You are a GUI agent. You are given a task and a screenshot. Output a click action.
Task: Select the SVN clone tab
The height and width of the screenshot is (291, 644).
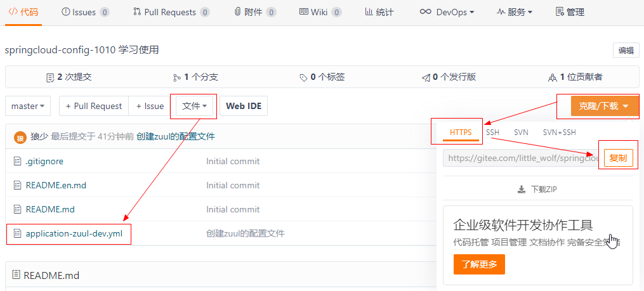(x=521, y=132)
